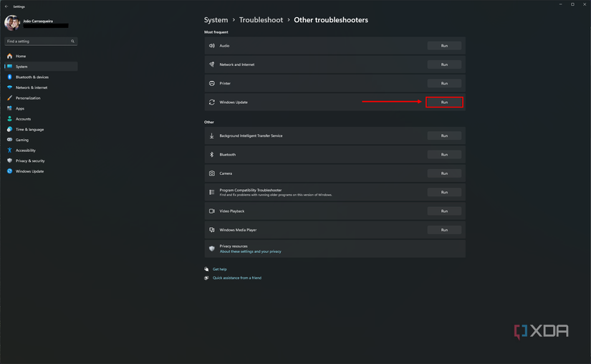Click the Background Intelligent Transfer download icon
The height and width of the screenshot is (364, 591).
[x=212, y=135]
